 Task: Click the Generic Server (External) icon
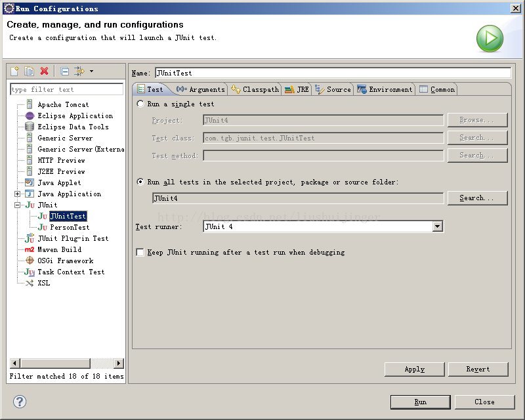(x=30, y=149)
